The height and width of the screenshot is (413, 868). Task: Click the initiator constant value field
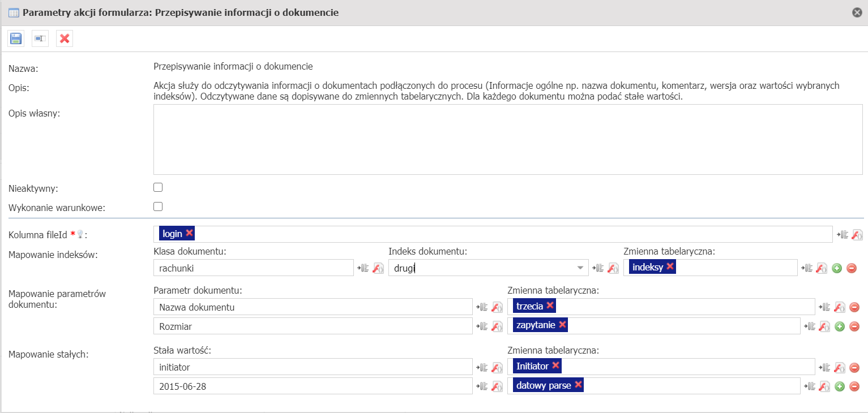[313, 367]
